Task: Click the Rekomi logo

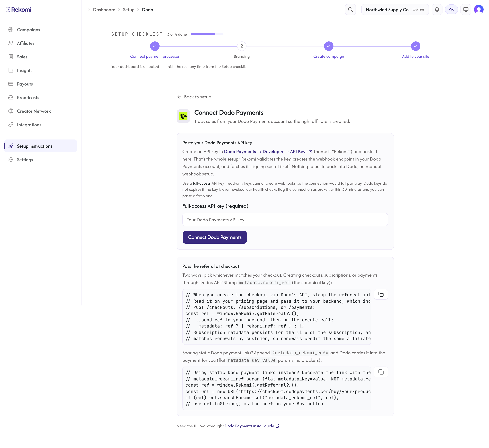Action: [19, 10]
